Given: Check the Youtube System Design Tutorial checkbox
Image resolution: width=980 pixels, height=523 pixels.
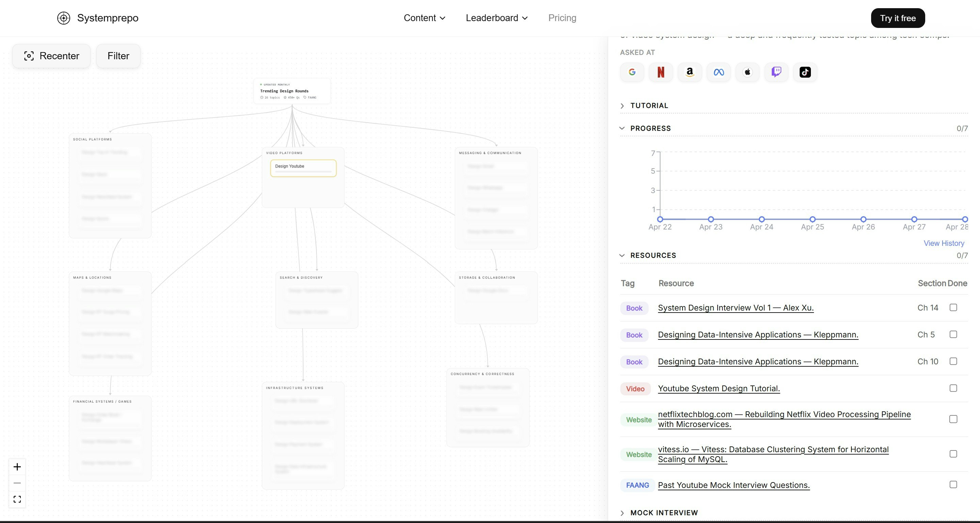Looking at the screenshot, I should pos(953,388).
